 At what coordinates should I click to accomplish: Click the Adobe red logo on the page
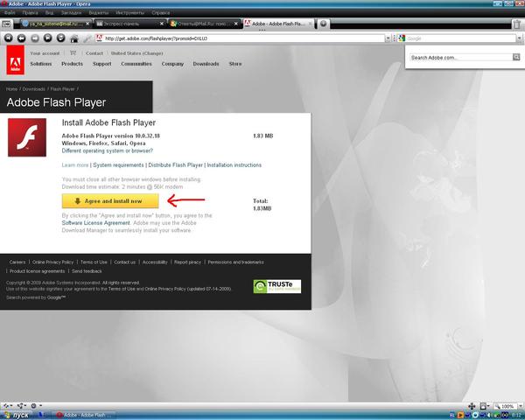click(16, 60)
